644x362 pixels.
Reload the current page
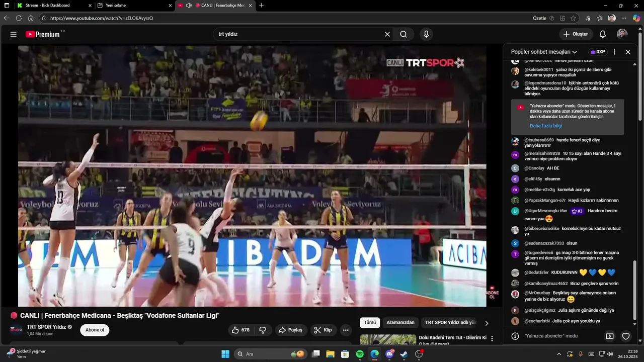(x=19, y=18)
